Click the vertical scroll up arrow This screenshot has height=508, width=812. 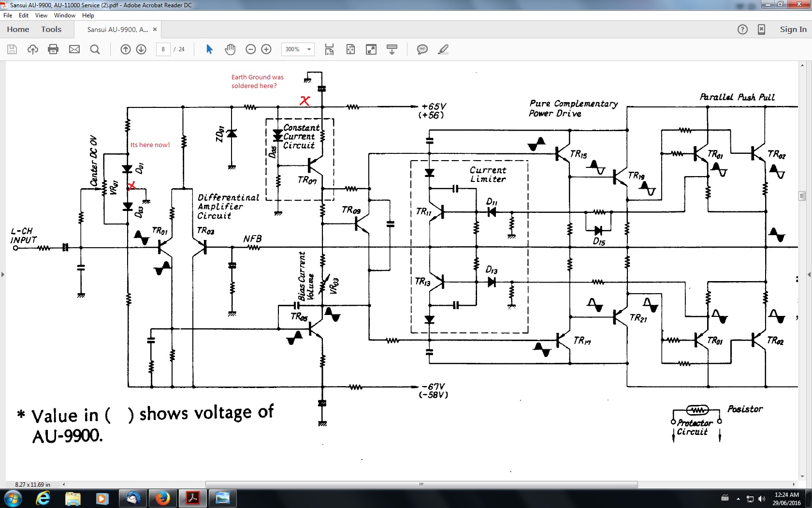click(x=802, y=65)
